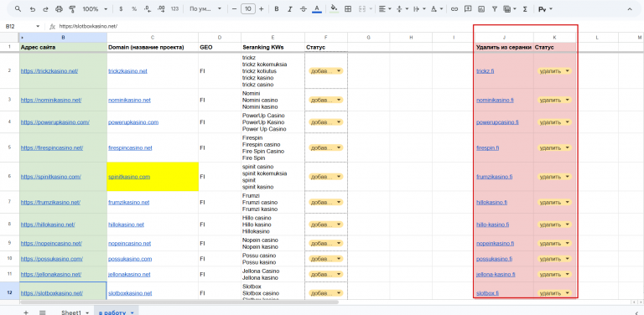Viewport: 644px width, 315px height.
Task: Open the powerupcasino.fi link
Action: (497, 122)
